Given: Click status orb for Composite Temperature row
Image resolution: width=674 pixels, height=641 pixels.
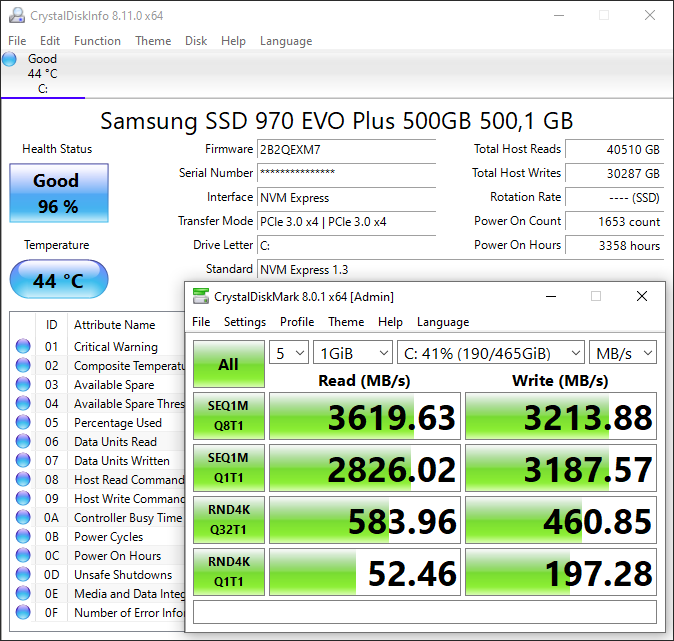Looking at the screenshot, I should point(23,365).
